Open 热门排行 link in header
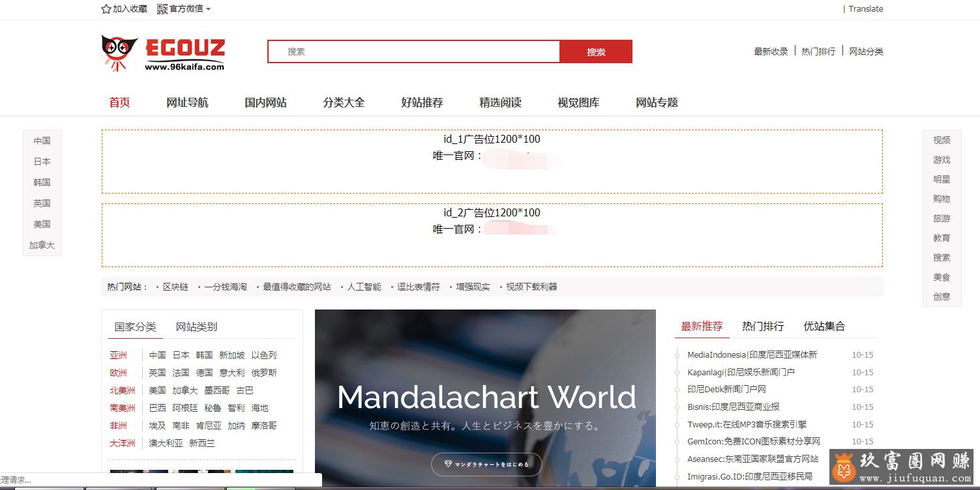Image resolution: width=980 pixels, height=490 pixels. tap(818, 51)
